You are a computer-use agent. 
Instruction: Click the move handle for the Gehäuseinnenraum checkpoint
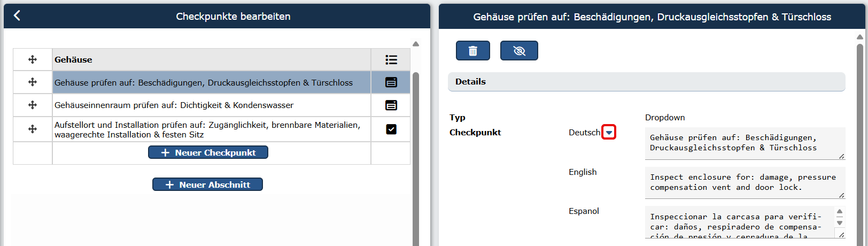(x=33, y=105)
